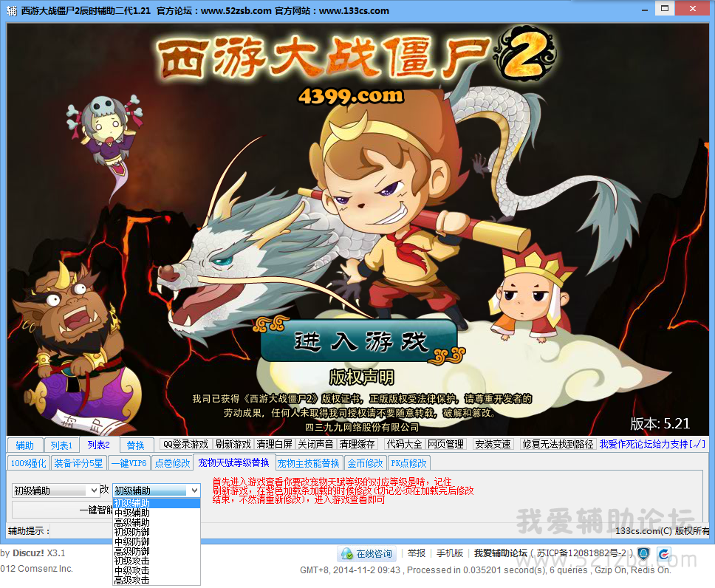This screenshot has width=715, height=588.
Task: Select 初级辅助 in the dropdown list
Action: (157, 503)
